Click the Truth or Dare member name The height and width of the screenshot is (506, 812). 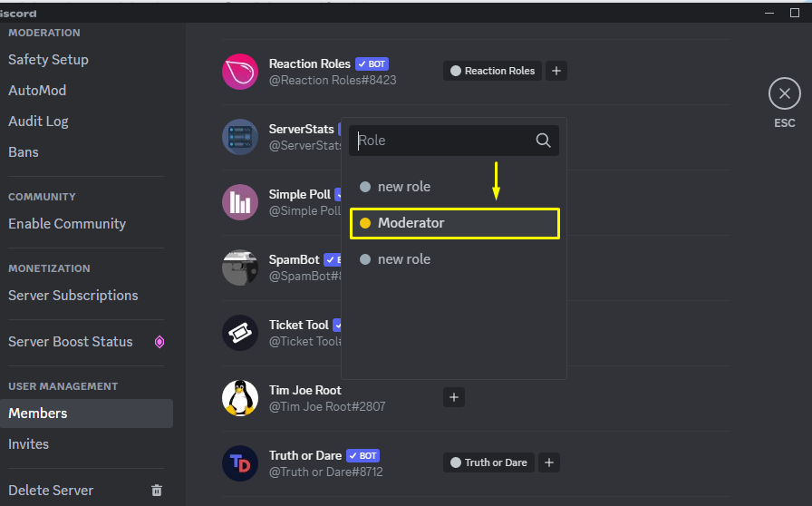click(305, 456)
